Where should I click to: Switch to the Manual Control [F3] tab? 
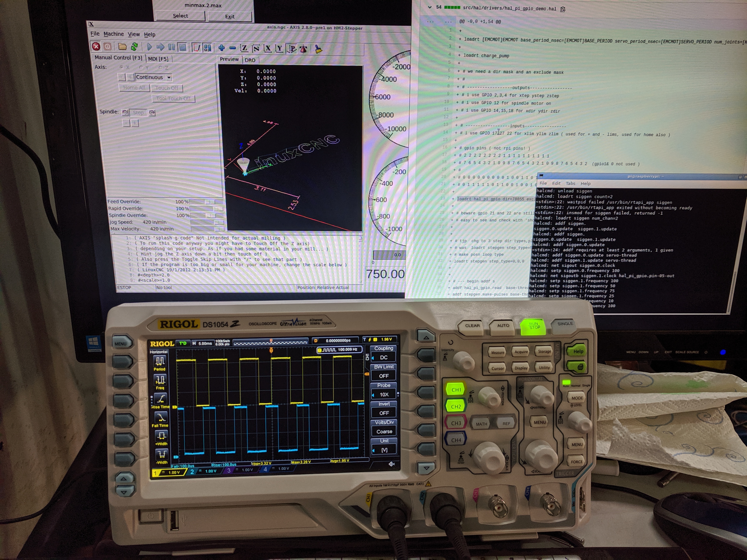pos(118,58)
